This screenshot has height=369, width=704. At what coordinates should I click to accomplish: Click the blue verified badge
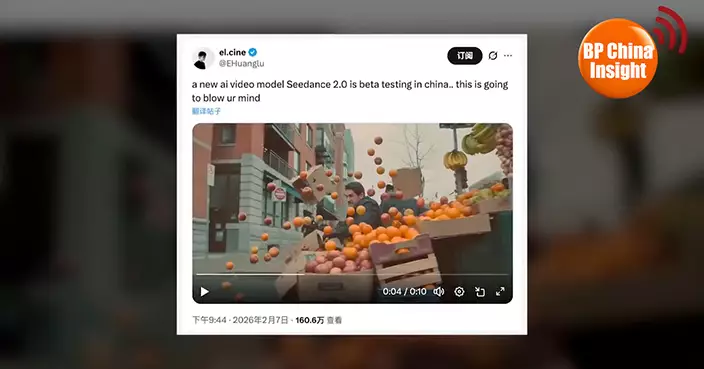[253, 52]
